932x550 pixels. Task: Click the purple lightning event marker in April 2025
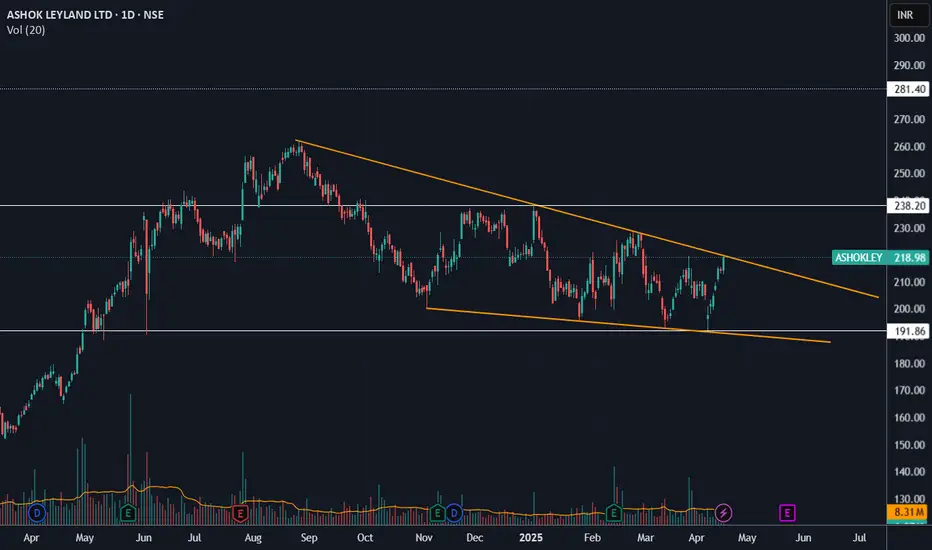pyautogui.click(x=723, y=513)
